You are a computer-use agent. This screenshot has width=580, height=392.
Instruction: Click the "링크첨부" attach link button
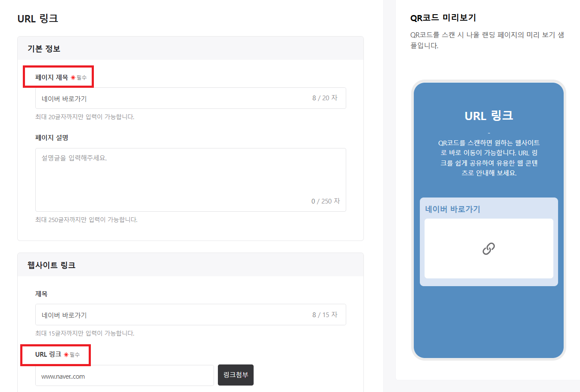point(236,375)
